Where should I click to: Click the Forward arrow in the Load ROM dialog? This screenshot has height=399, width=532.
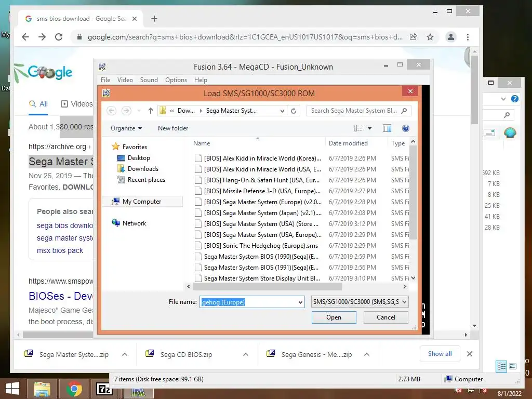click(126, 111)
